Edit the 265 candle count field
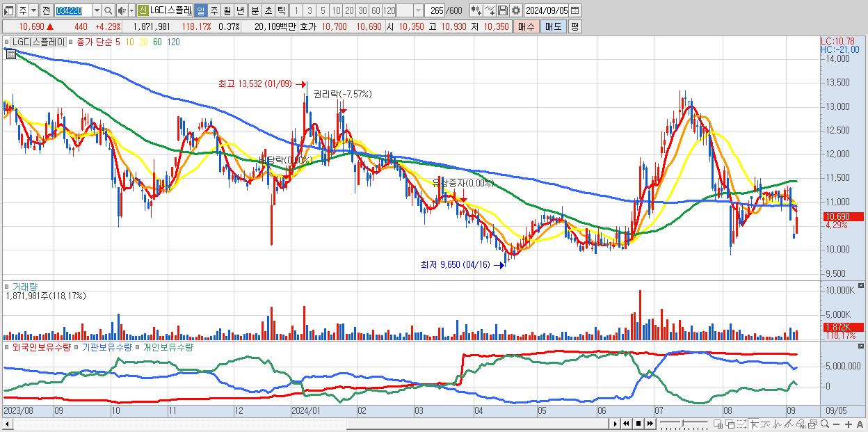The image size is (868, 432). coord(435,10)
